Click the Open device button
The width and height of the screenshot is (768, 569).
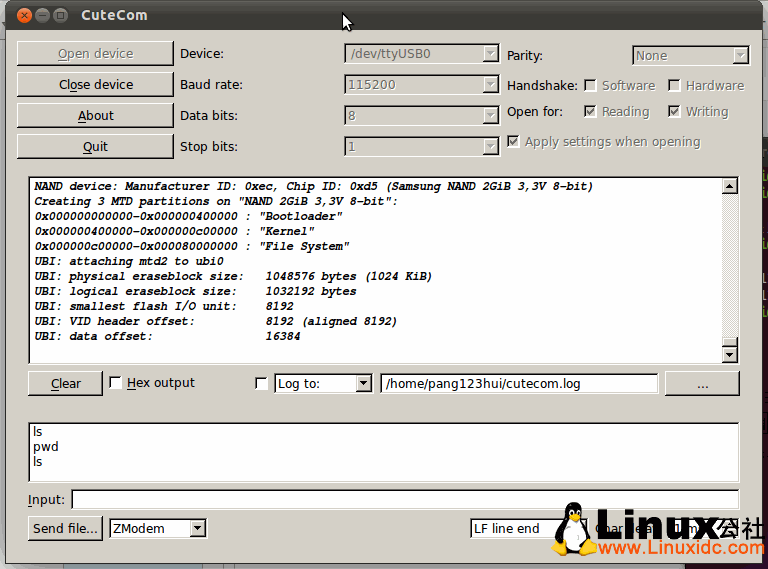tap(95, 53)
